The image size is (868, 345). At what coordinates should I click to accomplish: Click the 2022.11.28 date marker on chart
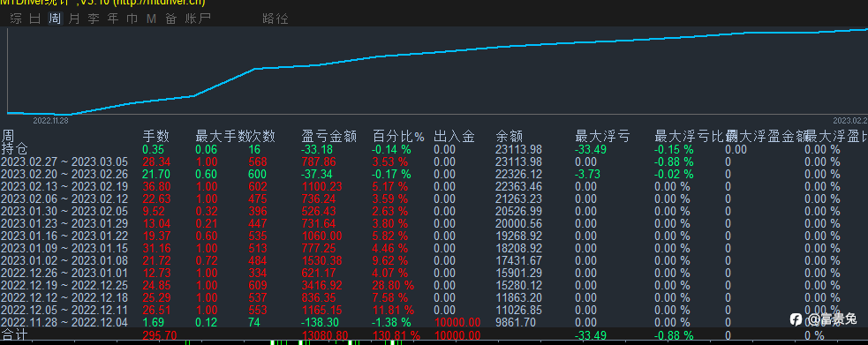coord(50,121)
